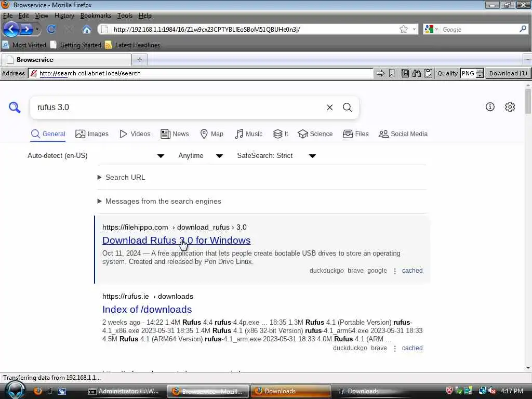Select the Files search category
532x399 pixels.
coord(355,134)
